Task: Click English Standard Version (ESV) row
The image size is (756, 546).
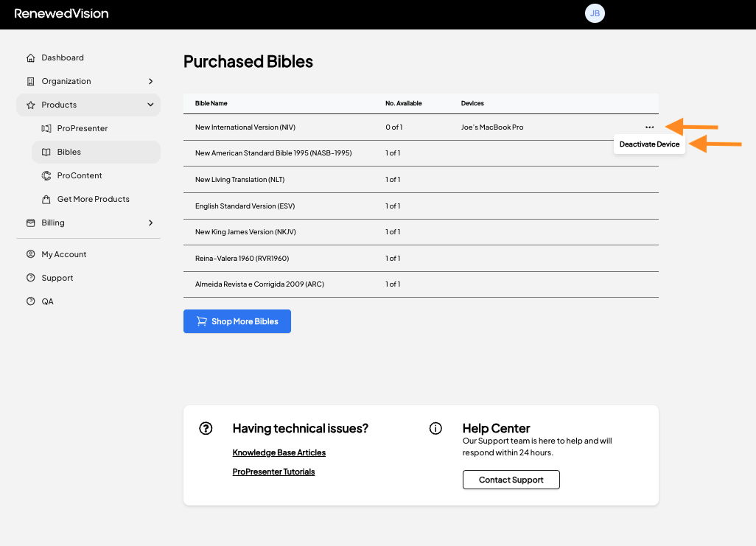Action: point(421,206)
